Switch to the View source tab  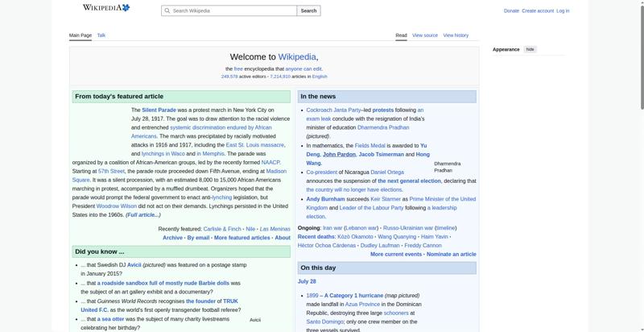point(425,35)
